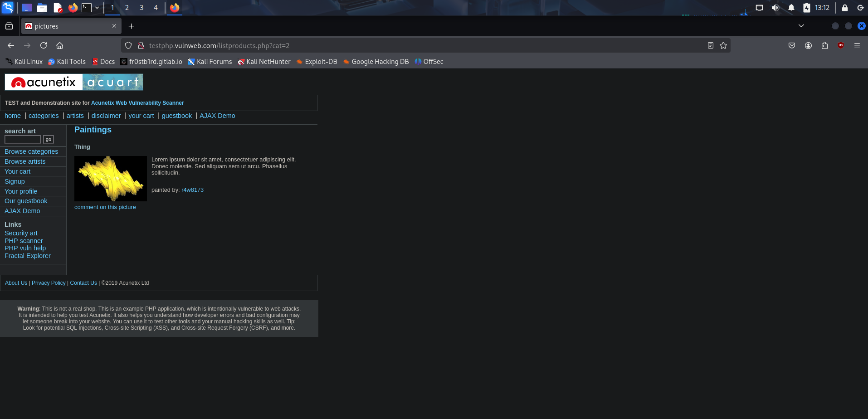Open the Exploit-DB bookmark

coord(317,62)
